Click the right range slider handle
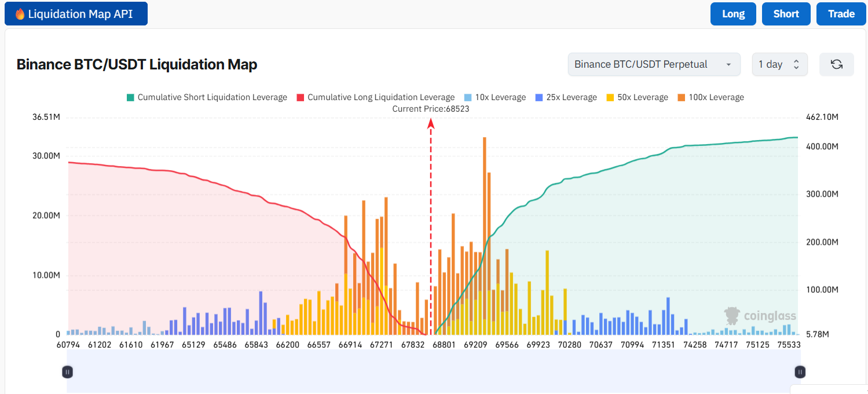Screen dimensions: 868x394 pyautogui.click(x=800, y=372)
